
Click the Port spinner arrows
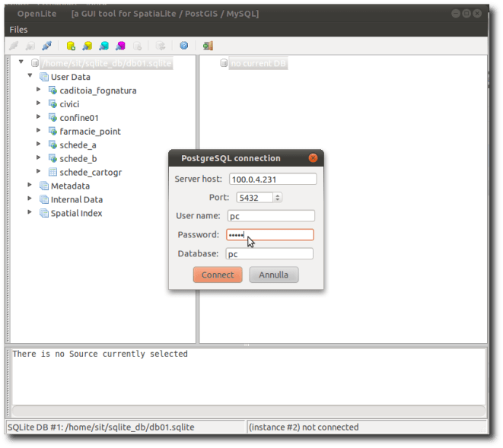point(278,198)
